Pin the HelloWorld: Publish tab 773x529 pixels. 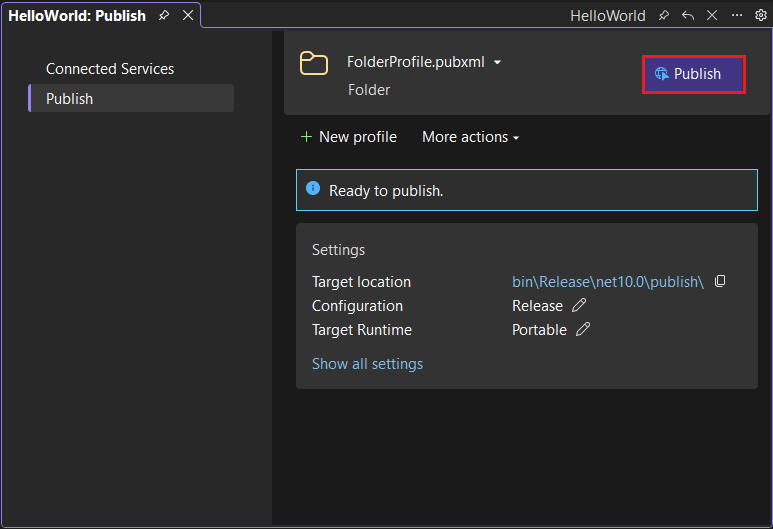164,16
